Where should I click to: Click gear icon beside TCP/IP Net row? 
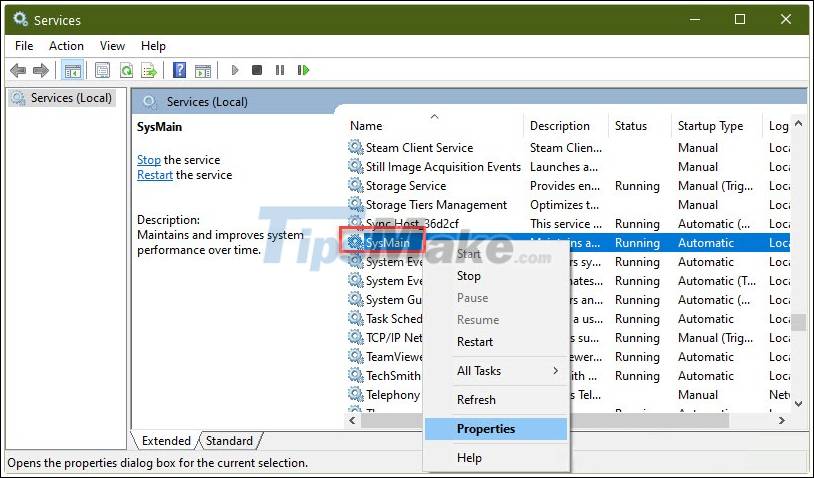click(356, 337)
